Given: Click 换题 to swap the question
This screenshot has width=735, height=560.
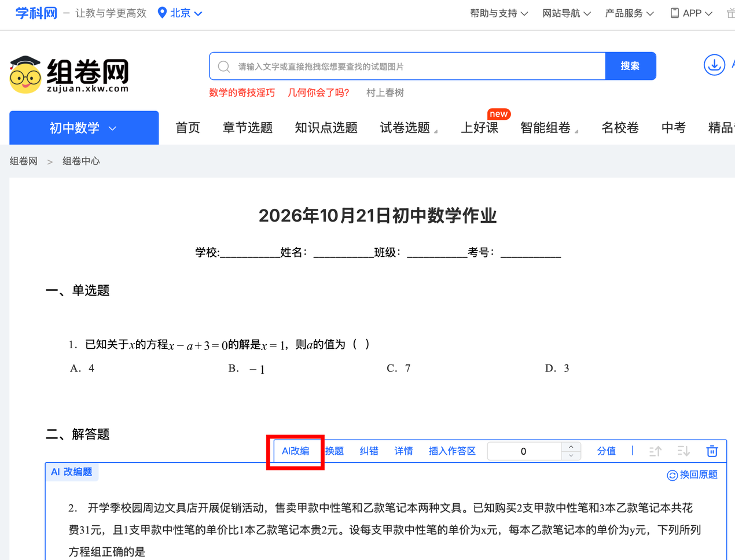Looking at the screenshot, I should (335, 451).
